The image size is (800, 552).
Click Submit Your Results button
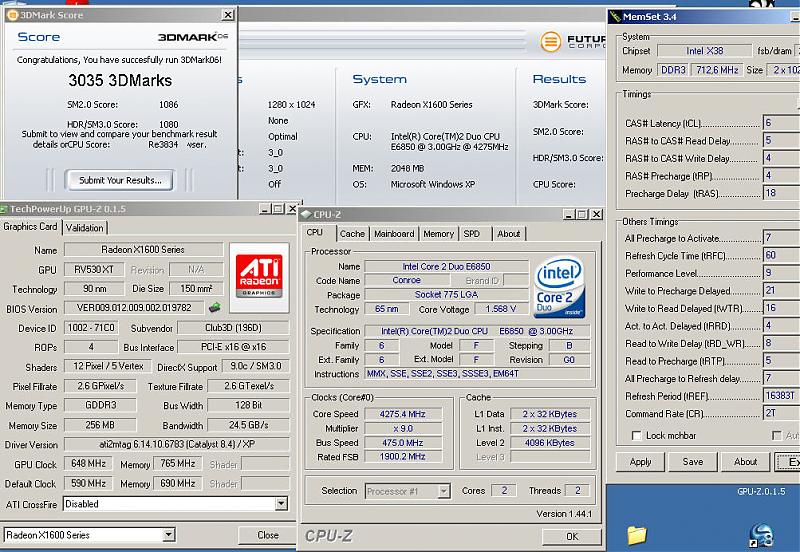(120, 180)
